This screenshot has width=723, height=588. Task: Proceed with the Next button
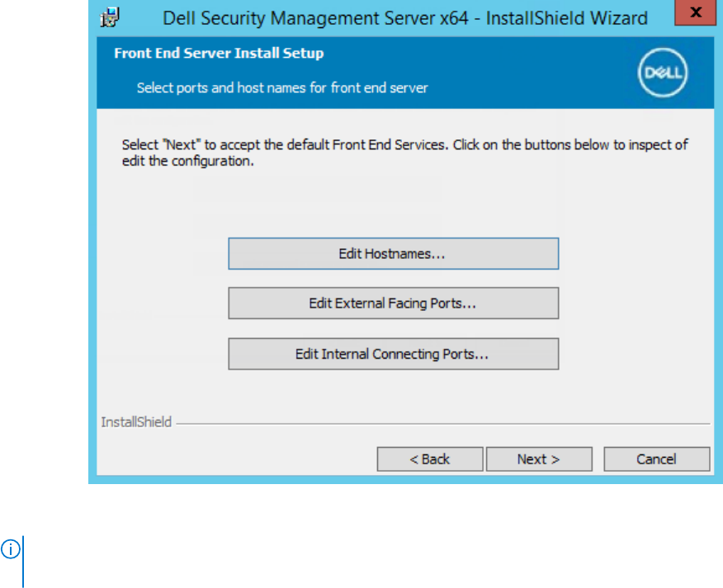point(539,459)
